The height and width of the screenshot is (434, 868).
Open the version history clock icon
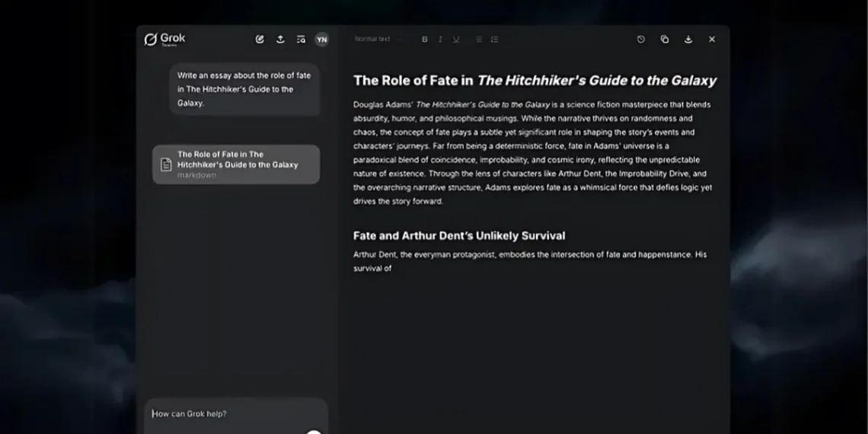pyautogui.click(x=641, y=40)
